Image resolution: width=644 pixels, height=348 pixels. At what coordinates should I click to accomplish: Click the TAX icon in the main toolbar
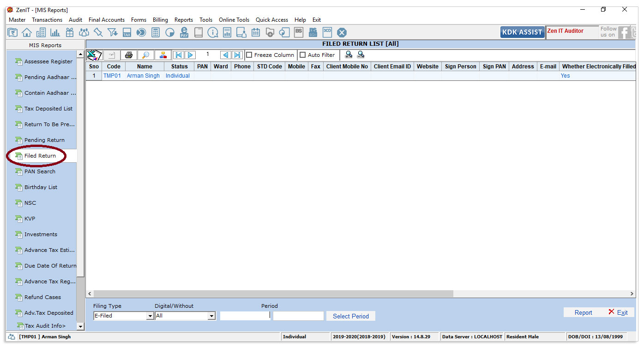(127, 32)
